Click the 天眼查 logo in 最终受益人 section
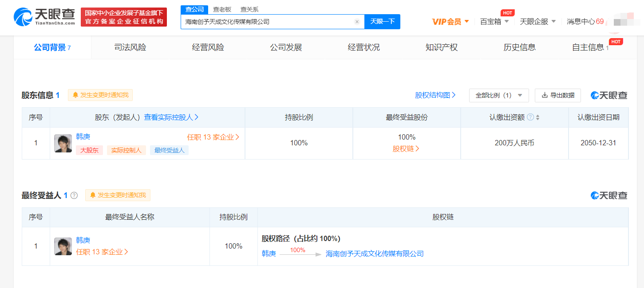644x288 pixels. point(609,195)
